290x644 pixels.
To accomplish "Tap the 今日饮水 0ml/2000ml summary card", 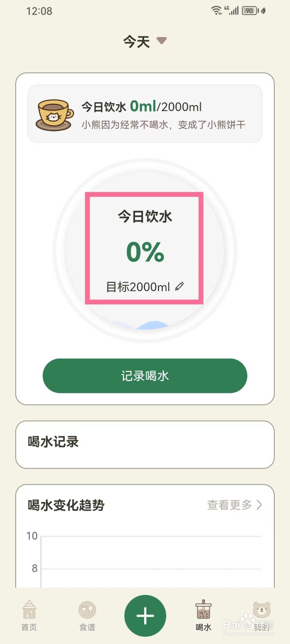I will point(145,114).
